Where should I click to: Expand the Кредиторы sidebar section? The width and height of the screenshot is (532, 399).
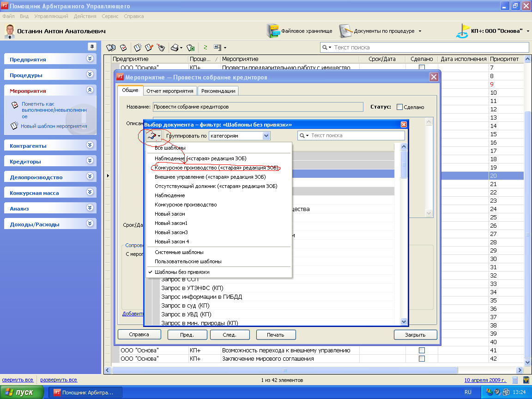click(90, 161)
